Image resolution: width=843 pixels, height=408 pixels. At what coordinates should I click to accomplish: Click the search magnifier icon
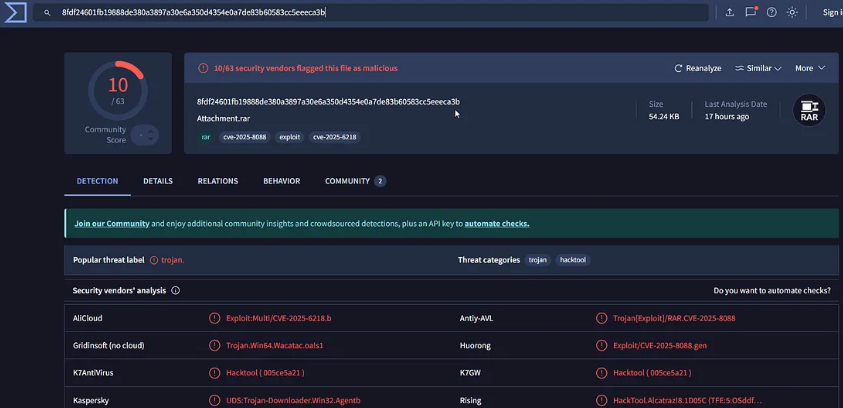(x=47, y=13)
